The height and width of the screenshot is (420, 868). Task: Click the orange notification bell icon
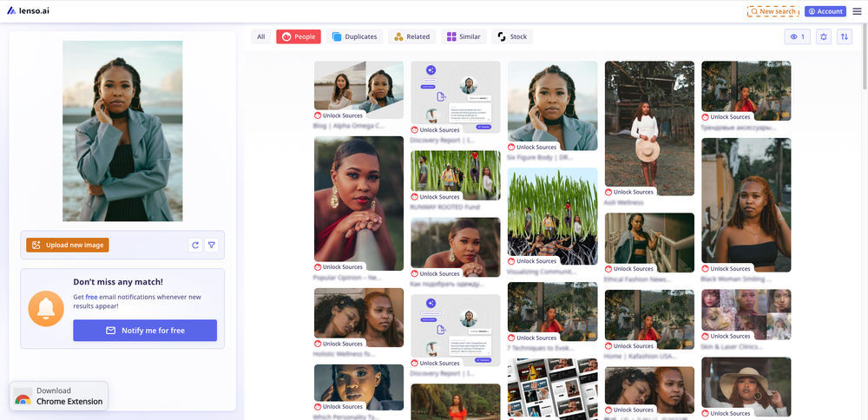tap(46, 308)
